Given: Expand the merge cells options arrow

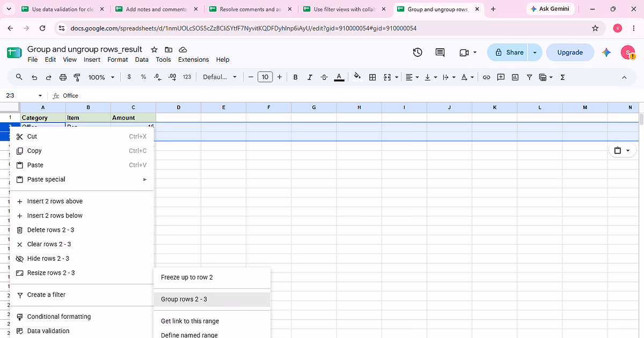Looking at the screenshot, I should pos(397,77).
